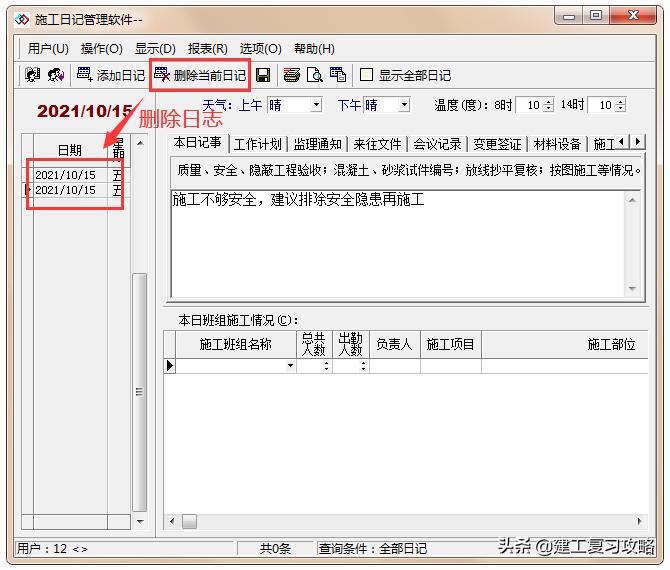Click the second user icon in toolbar
The height and width of the screenshot is (570, 670).
[x=56, y=75]
